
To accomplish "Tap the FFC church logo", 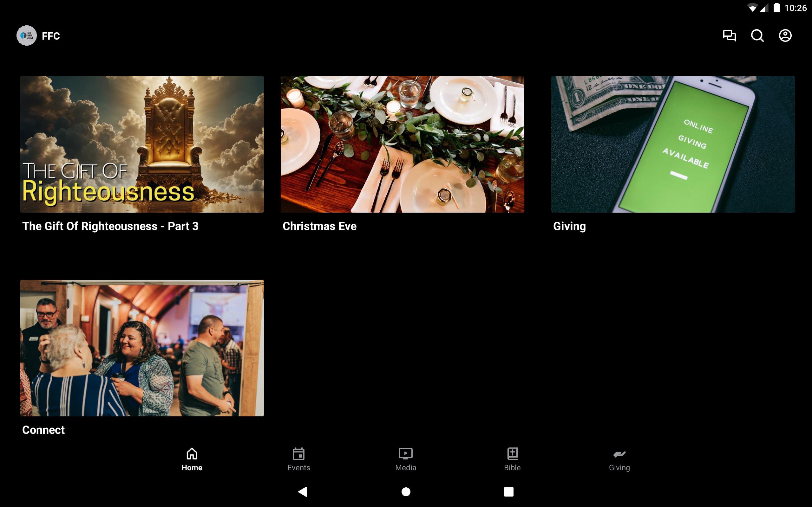I will pyautogui.click(x=27, y=35).
